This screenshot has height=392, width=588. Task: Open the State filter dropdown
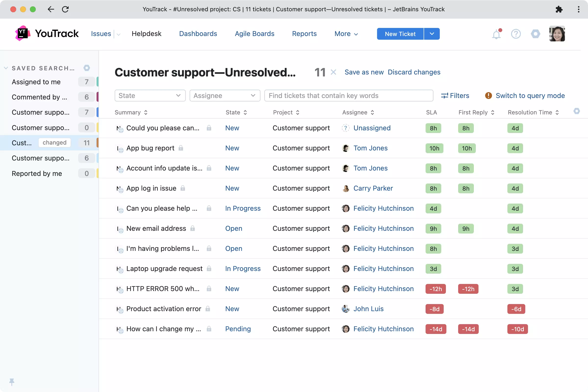150,96
